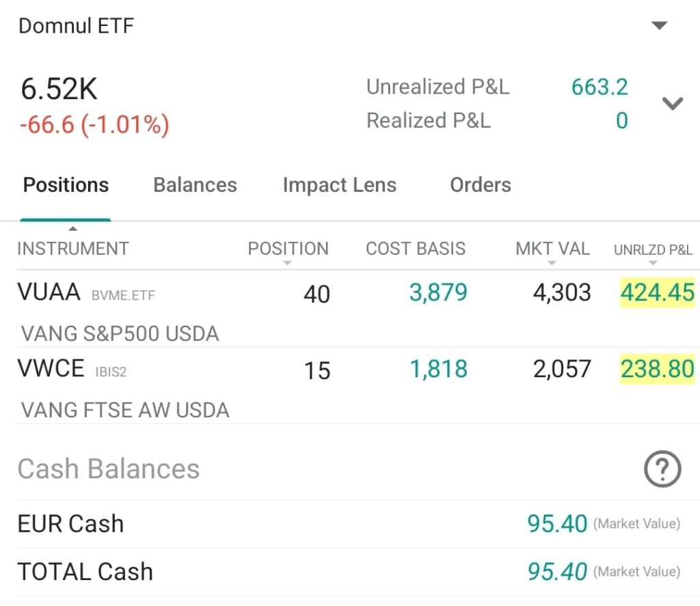This screenshot has width=700, height=606.
Task: Open the Impact Lens tab
Action: tap(339, 185)
